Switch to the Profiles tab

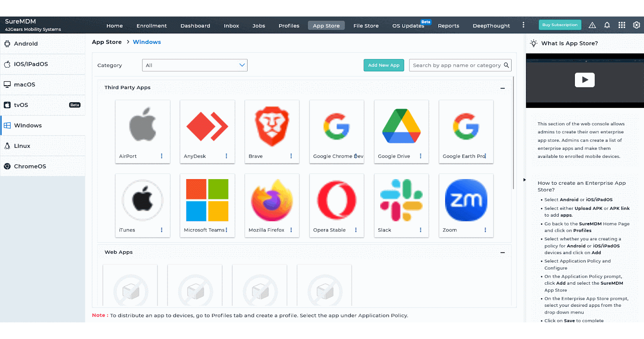(x=289, y=25)
